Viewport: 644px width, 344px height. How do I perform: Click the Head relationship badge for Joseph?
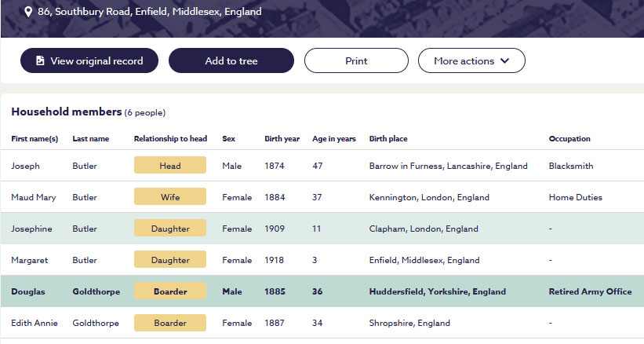point(170,166)
